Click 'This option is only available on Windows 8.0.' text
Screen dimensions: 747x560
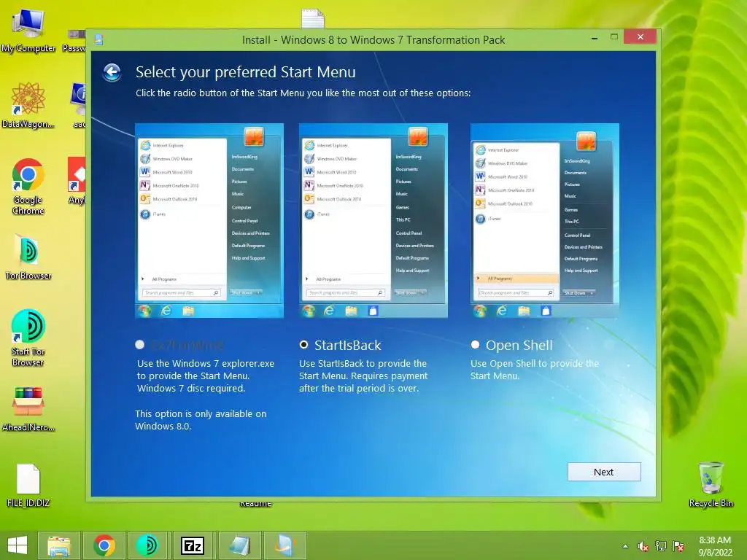coord(201,420)
